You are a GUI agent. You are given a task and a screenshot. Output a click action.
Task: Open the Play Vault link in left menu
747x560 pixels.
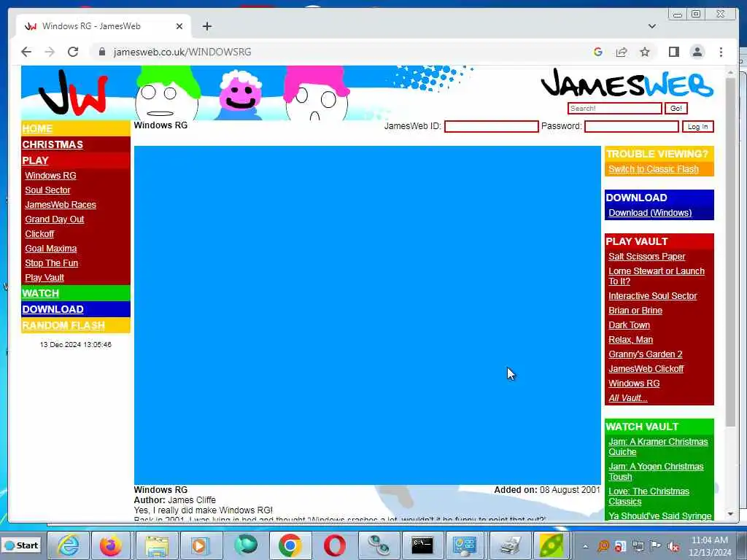[x=44, y=278]
